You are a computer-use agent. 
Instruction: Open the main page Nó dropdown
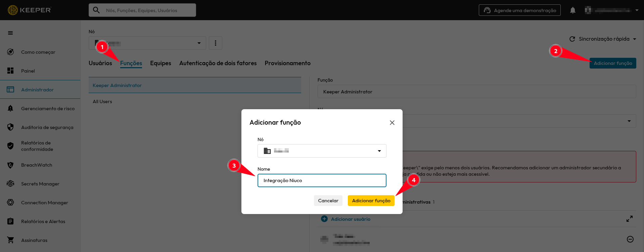pos(147,43)
